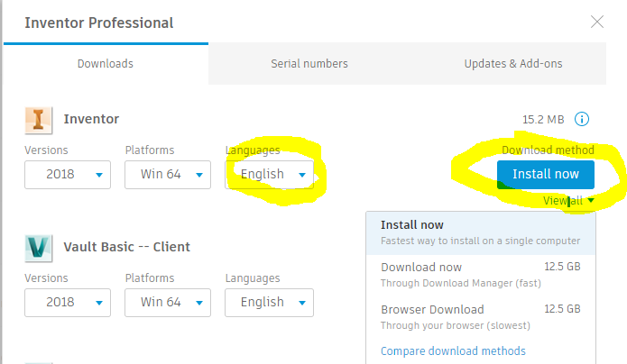
Task: Open Inventor Versions 2018 dropdown
Action: pyautogui.click(x=68, y=175)
